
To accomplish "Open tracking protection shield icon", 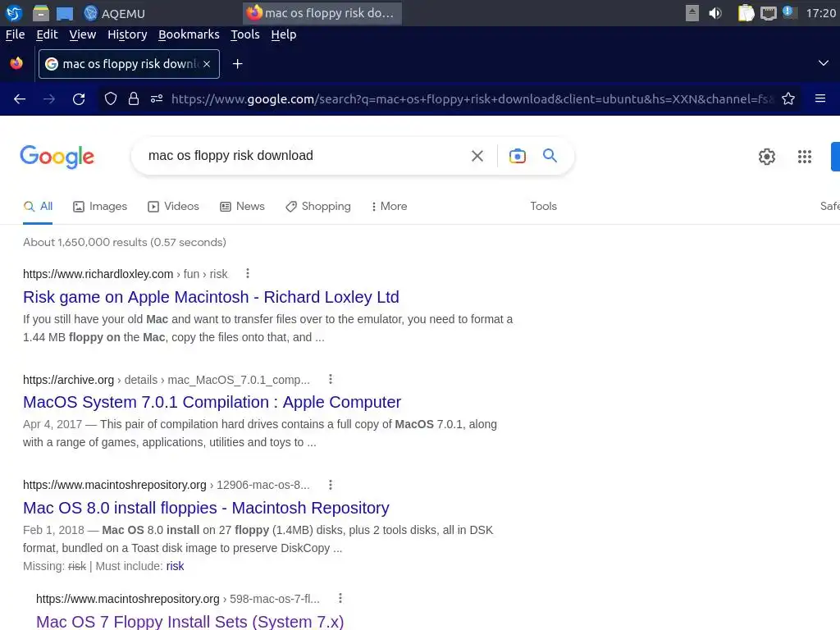I will click(111, 98).
